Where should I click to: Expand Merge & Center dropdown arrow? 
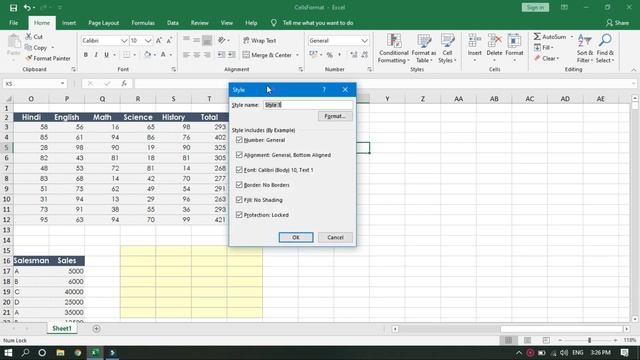(x=297, y=55)
